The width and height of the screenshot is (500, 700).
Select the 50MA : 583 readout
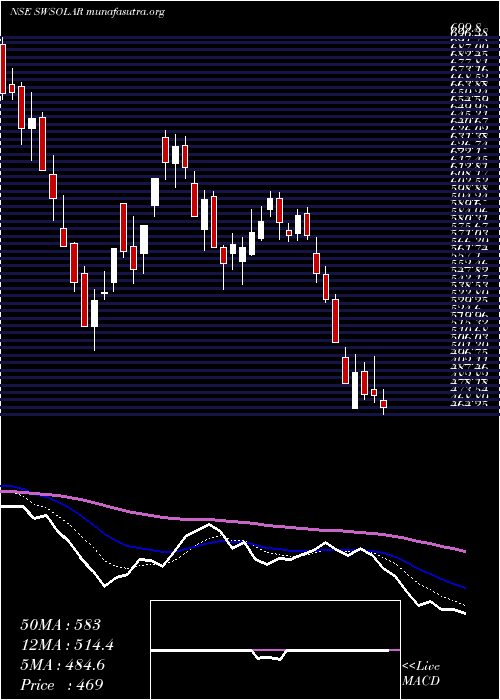[61, 625]
